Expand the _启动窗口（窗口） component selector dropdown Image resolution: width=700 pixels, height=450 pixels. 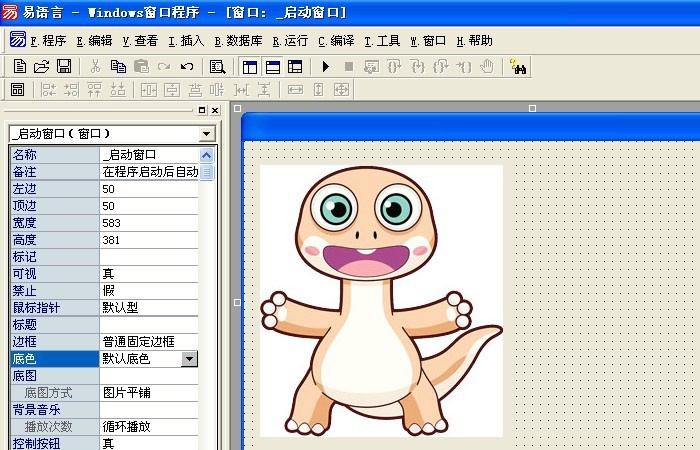(207, 133)
